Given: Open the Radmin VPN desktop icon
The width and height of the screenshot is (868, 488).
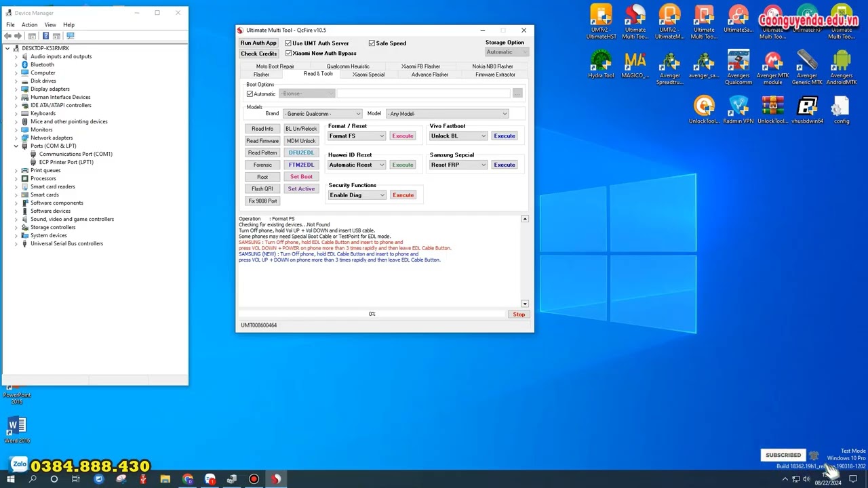Looking at the screenshot, I should 738,110.
